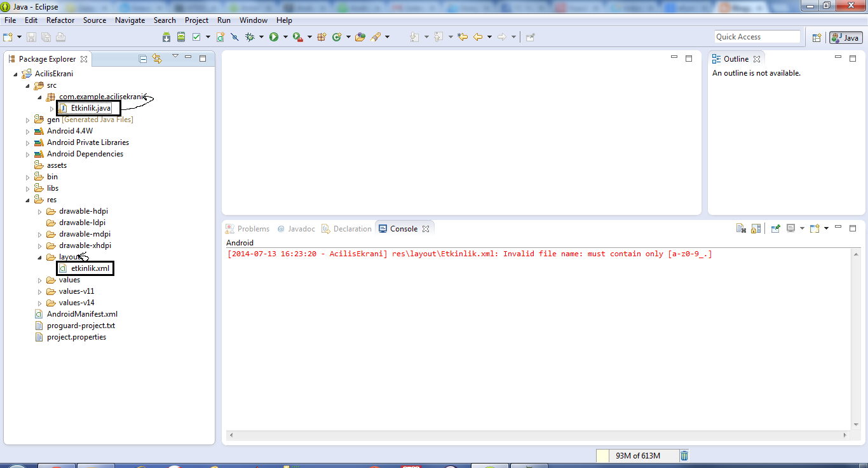Select proguard-project.txt file
Viewport: 868px width, 468px height.
[x=81, y=326]
